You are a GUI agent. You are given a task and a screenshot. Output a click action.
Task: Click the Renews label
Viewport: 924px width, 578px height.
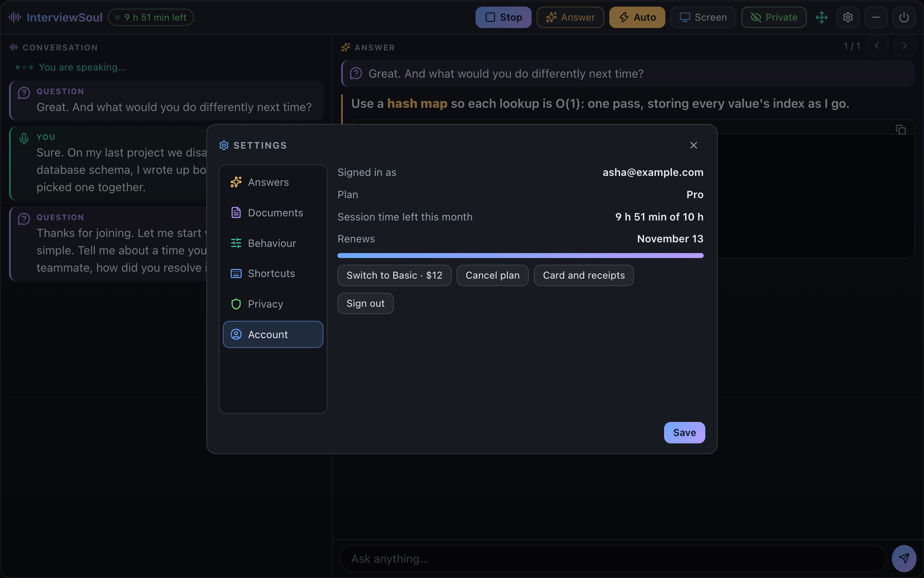click(x=356, y=239)
